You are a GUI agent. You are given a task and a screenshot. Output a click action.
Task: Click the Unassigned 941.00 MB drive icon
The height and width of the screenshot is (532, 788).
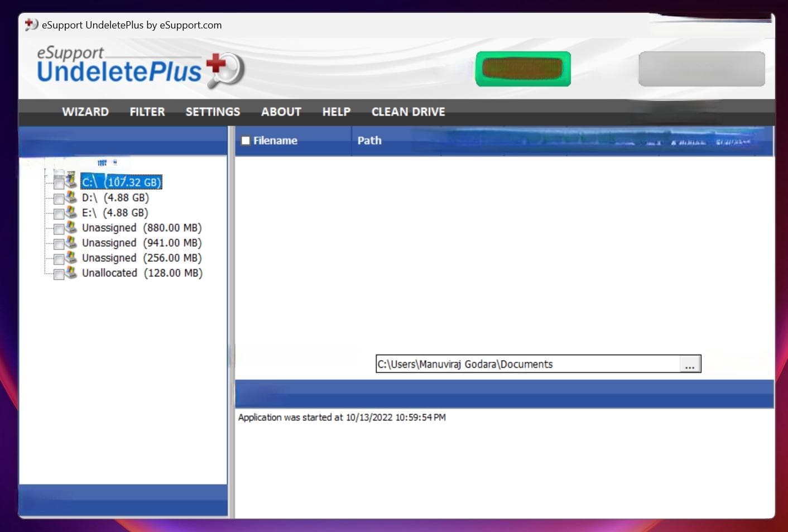(x=71, y=241)
